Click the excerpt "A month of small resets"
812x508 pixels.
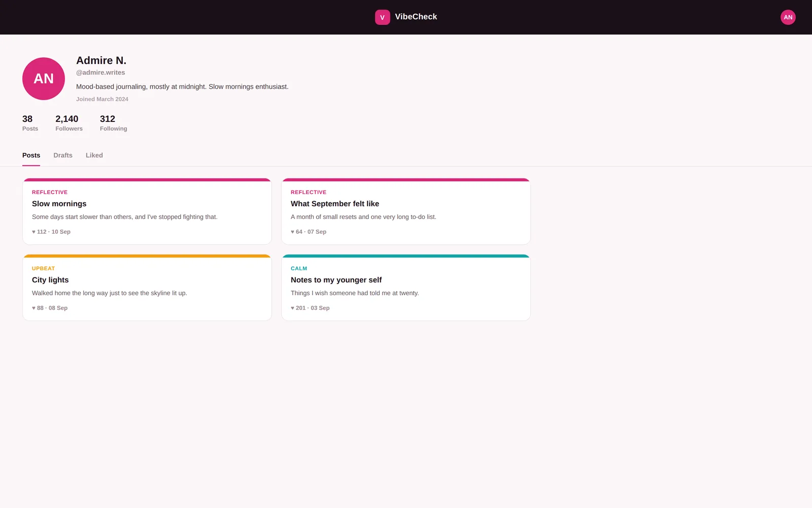tap(363, 217)
